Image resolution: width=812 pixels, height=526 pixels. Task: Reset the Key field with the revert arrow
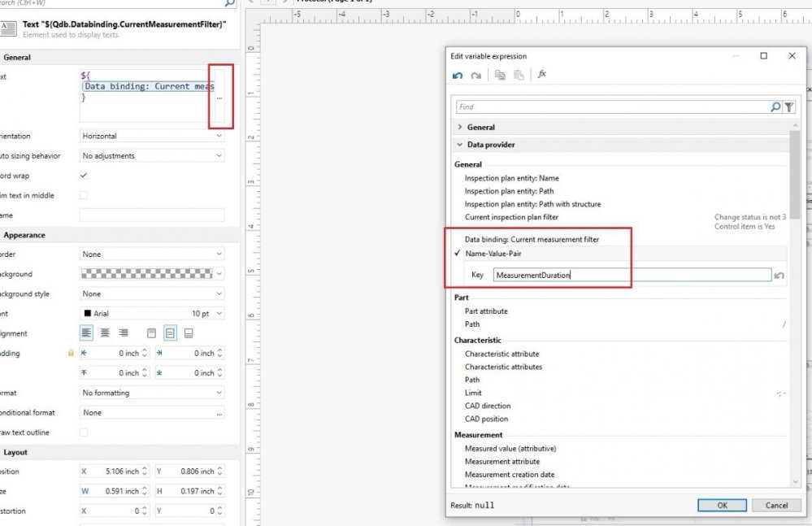[x=779, y=276]
